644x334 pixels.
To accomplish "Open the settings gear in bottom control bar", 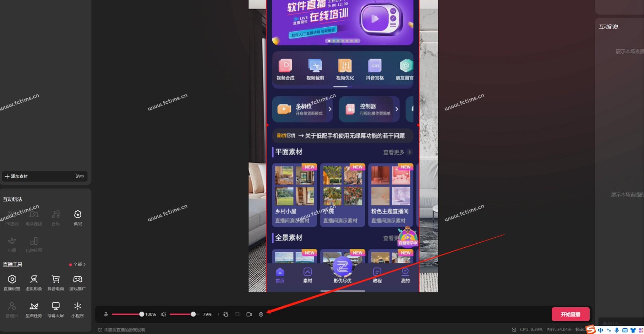I will click(261, 314).
